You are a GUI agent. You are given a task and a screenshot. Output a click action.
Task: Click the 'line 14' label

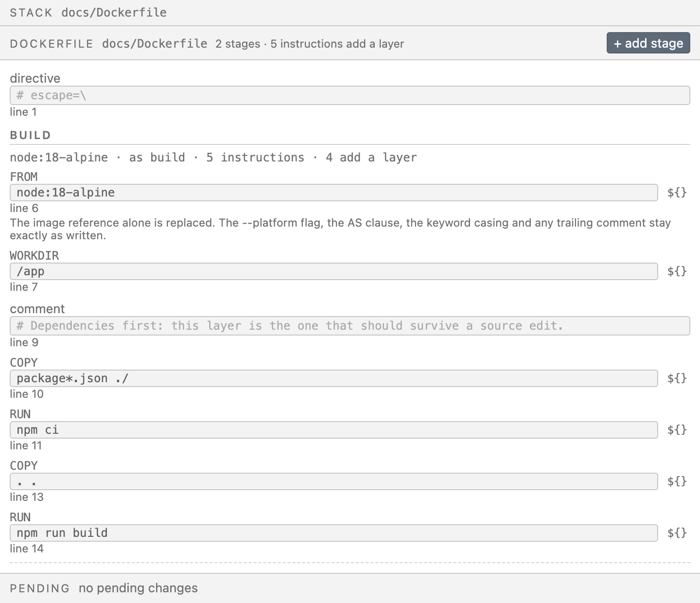point(27,549)
